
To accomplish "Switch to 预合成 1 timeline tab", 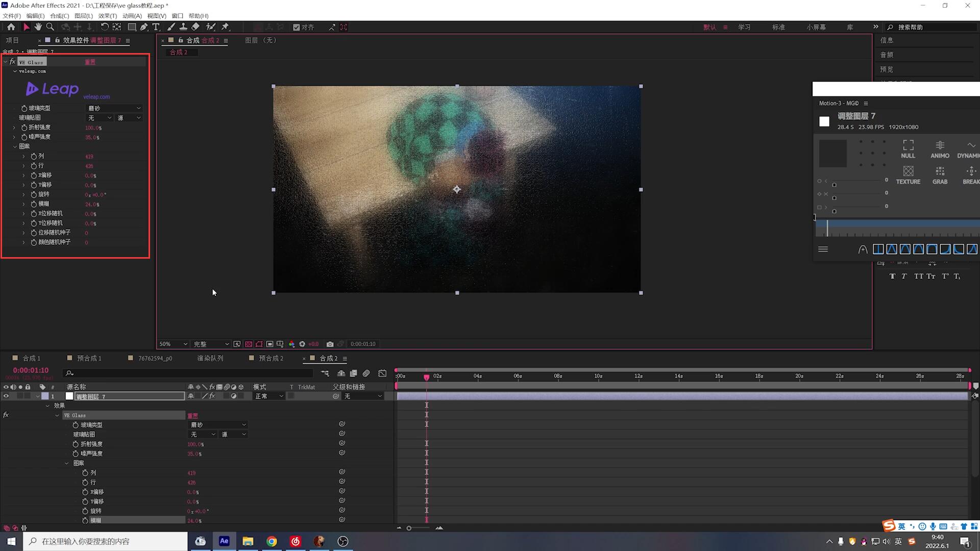I will point(89,359).
